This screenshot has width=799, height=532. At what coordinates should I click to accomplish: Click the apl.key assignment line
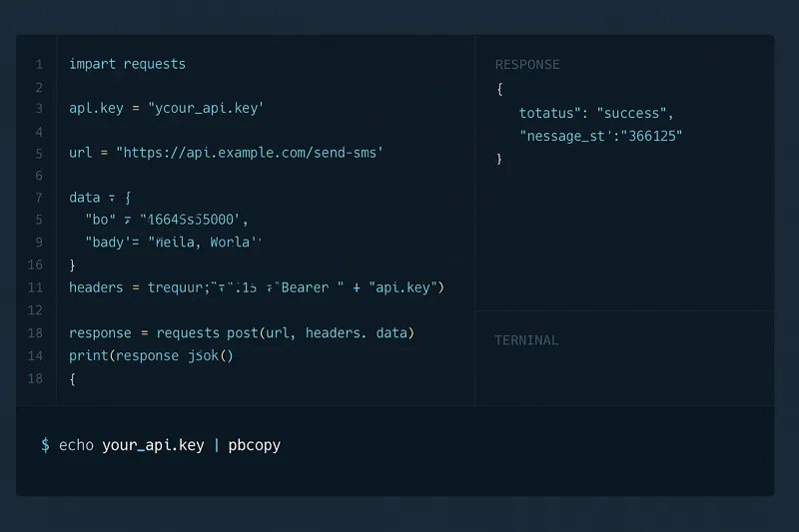166,108
